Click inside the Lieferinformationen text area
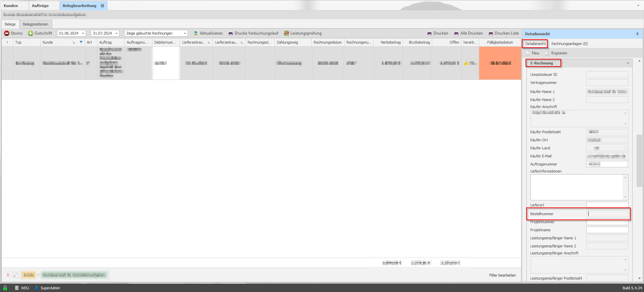644x292 pixels. [x=577, y=187]
